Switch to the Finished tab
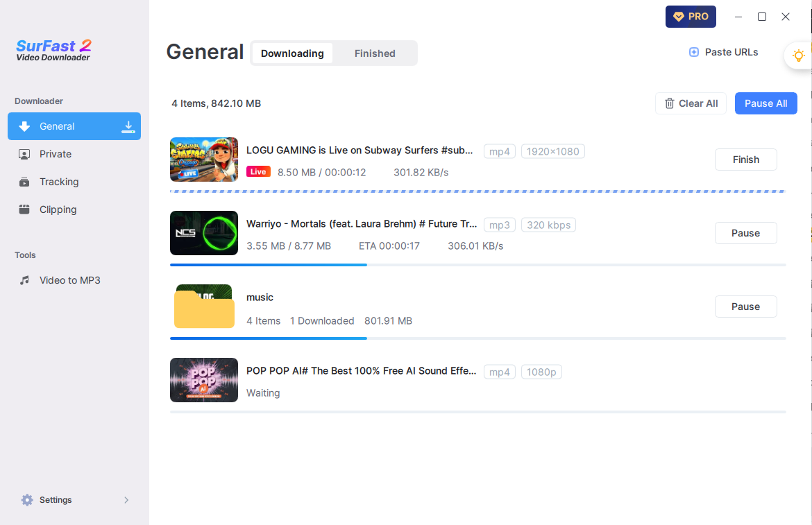Viewport: 812px width, 525px height. point(375,53)
